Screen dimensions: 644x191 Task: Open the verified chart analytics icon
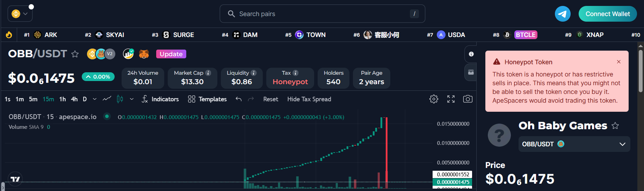[x=128, y=54]
